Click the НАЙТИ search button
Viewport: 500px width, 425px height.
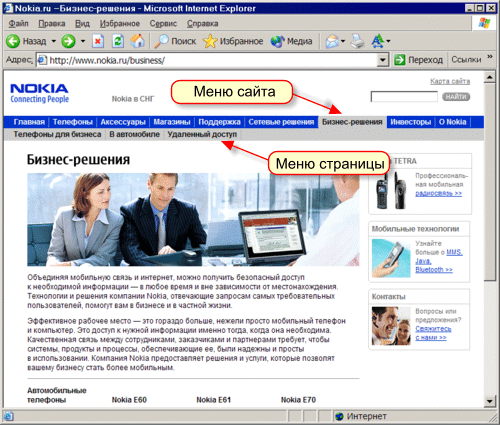tap(456, 97)
